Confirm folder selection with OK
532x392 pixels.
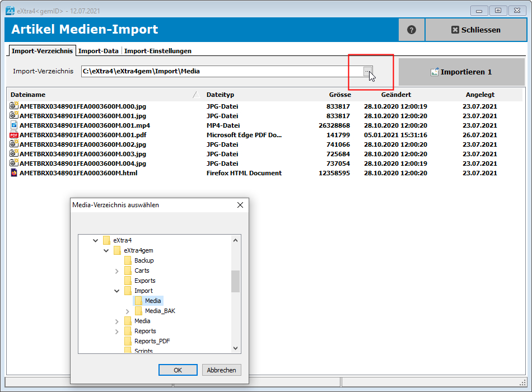point(178,370)
